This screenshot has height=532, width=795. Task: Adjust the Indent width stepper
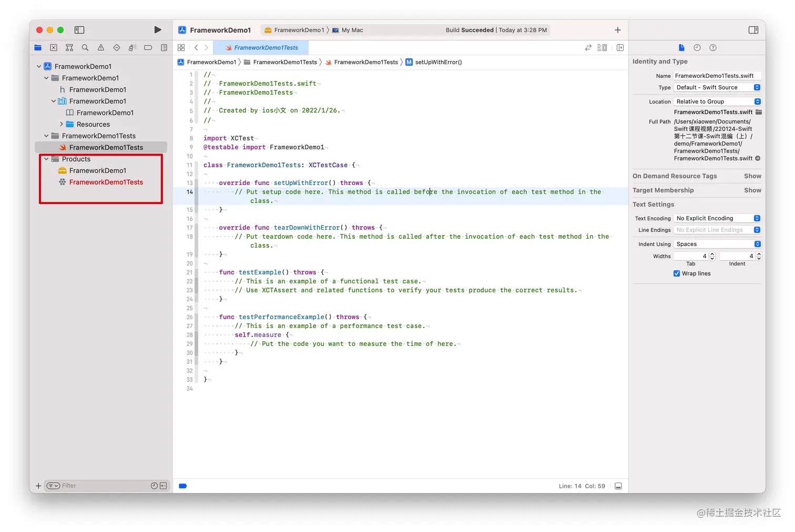point(759,256)
